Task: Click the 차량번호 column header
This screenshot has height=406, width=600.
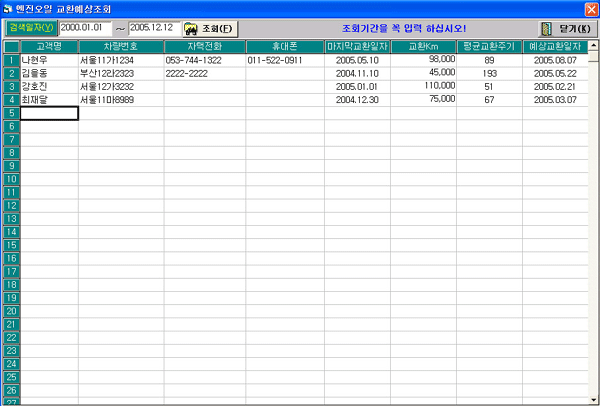Action: point(121,47)
